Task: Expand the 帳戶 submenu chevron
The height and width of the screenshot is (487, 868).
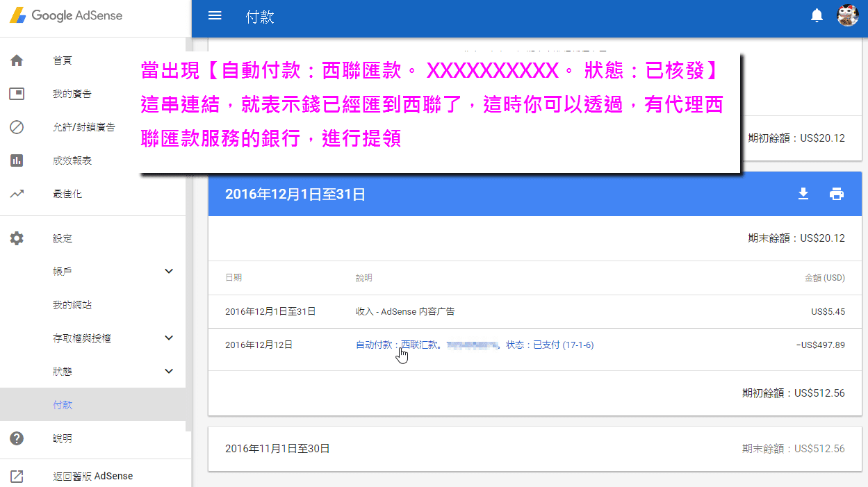Action: point(169,271)
